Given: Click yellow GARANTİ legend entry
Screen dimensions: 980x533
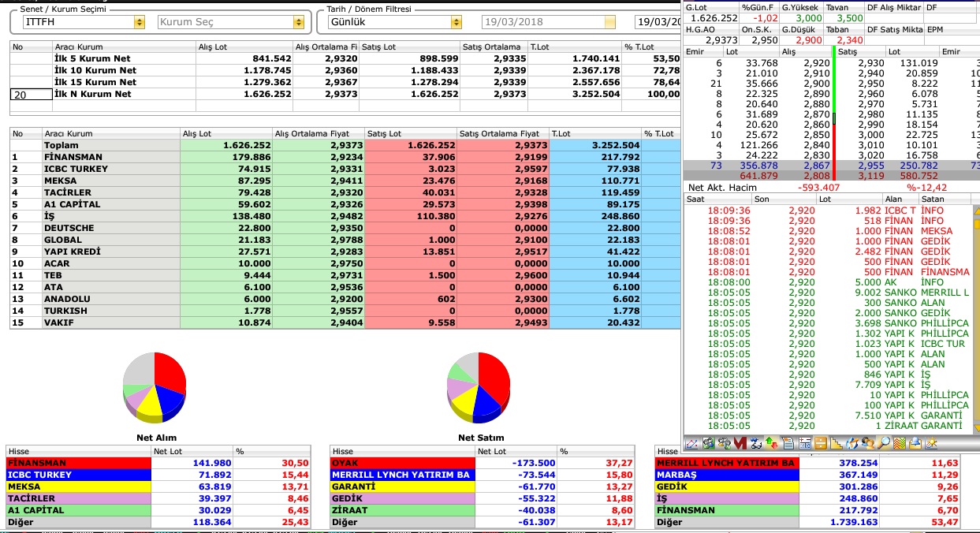Looking at the screenshot, I should click(x=402, y=486).
